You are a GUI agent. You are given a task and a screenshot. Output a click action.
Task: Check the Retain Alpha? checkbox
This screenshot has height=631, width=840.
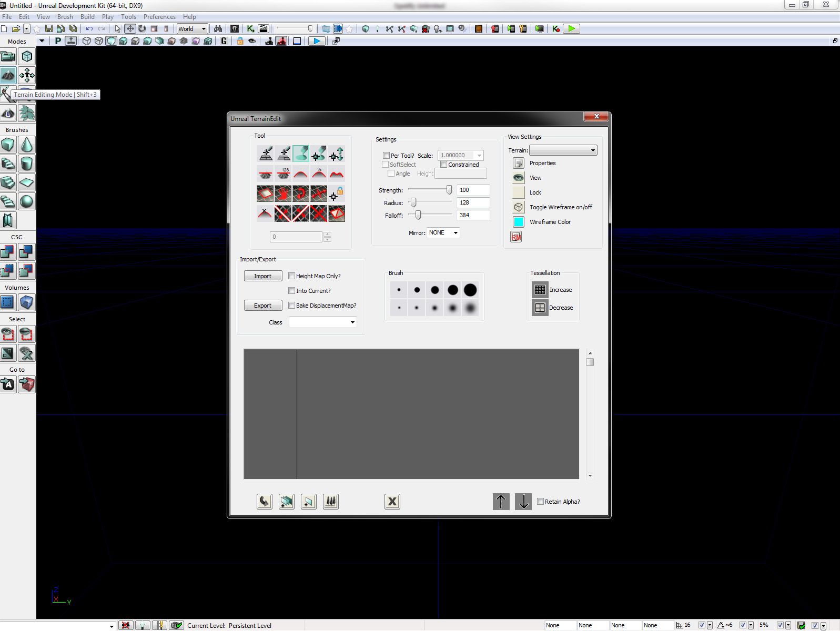click(540, 502)
